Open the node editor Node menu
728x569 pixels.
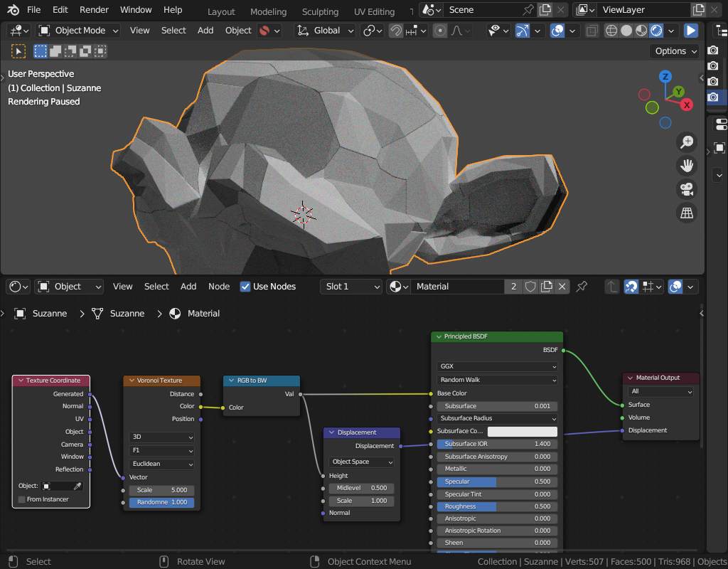coord(219,287)
